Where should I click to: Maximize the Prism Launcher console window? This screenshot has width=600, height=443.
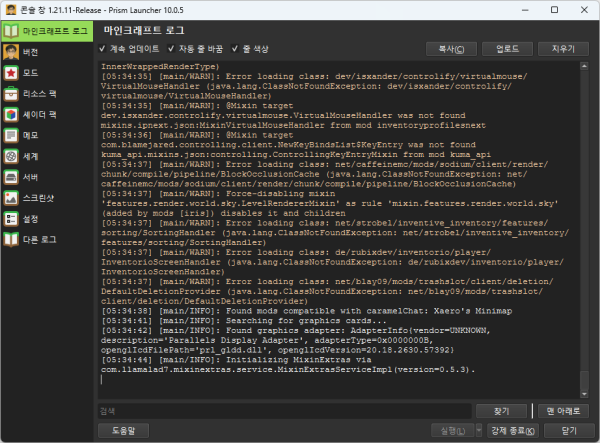[554, 10]
